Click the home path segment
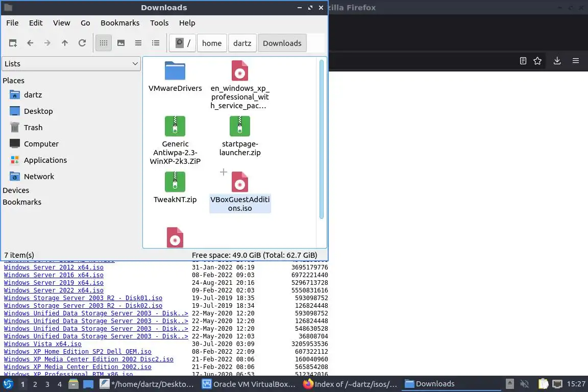The width and height of the screenshot is (588, 392). pyautogui.click(x=212, y=43)
